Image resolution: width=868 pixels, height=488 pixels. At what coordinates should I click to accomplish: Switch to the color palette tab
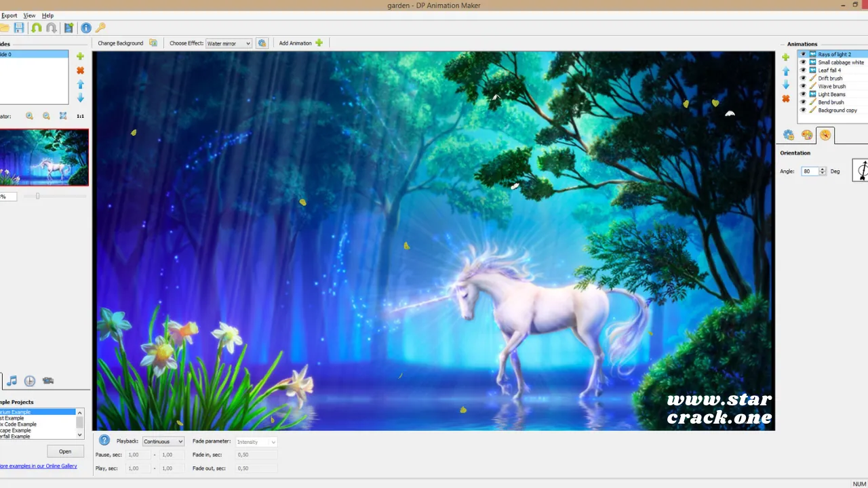[x=806, y=135]
